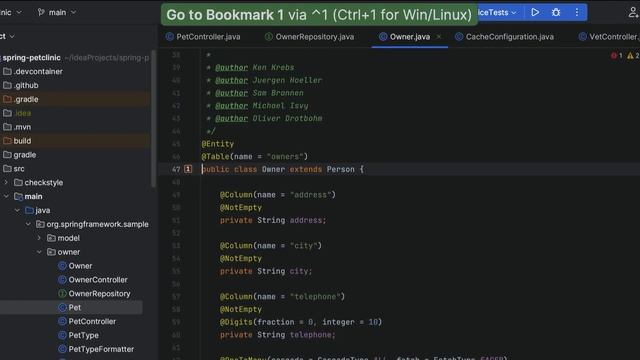This screenshot has width=640, height=360.
Task: Close the Owner.java tab
Action: 439,37
